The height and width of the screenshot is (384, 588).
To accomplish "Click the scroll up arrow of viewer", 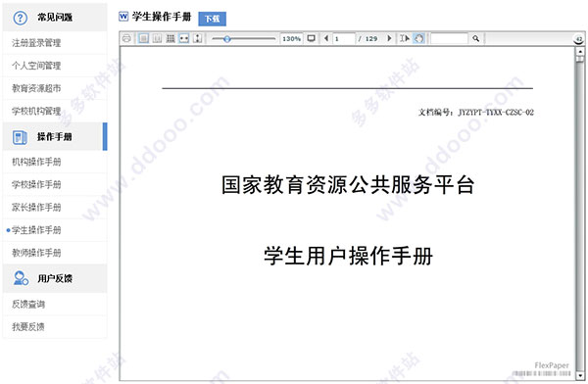I will tap(580, 51).
